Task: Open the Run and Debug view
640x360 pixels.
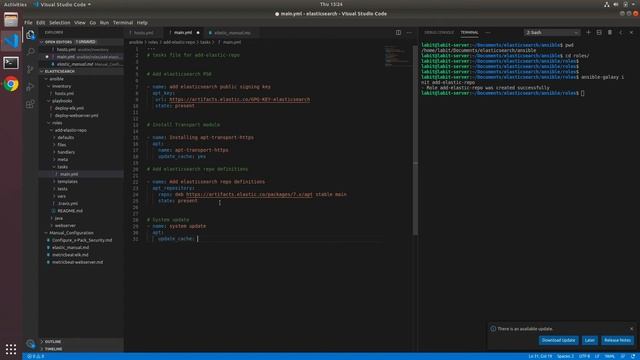Action: click(x=30, y=87)
